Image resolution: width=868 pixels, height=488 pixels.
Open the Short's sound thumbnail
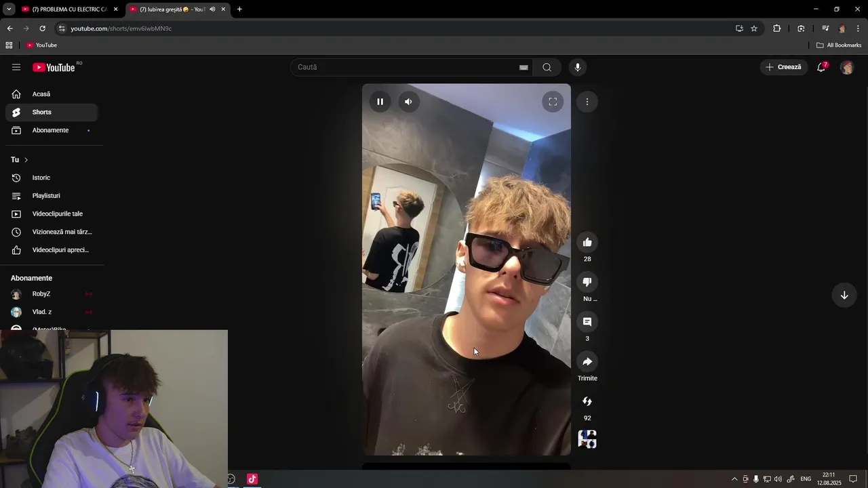[x=587, y=439]
